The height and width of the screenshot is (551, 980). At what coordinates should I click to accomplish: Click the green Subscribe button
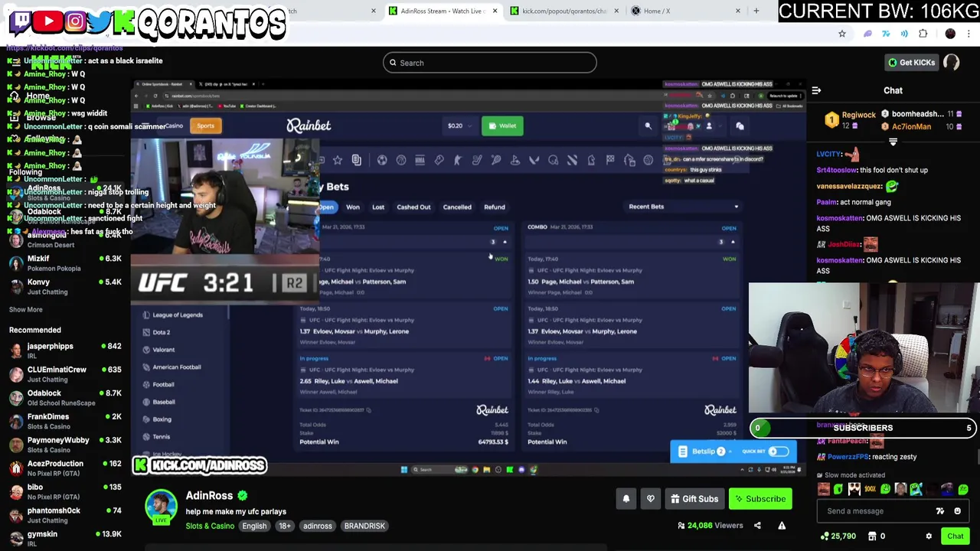click(760, 499)
